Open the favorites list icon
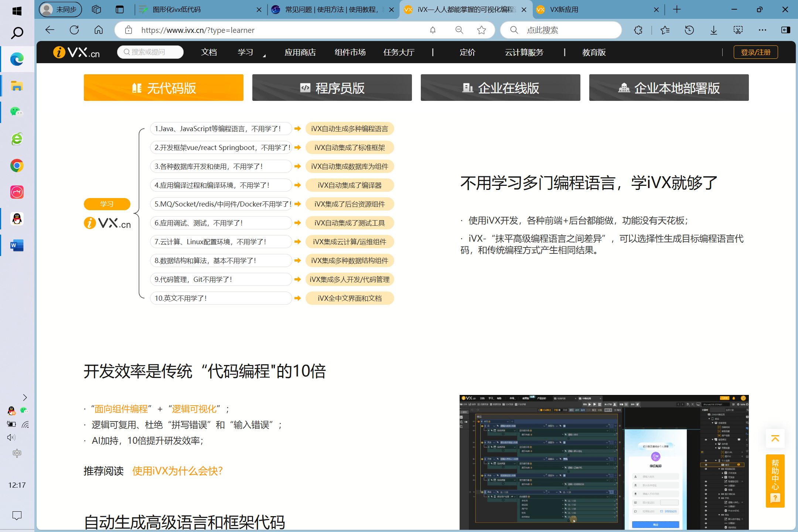 click(665, 30)
